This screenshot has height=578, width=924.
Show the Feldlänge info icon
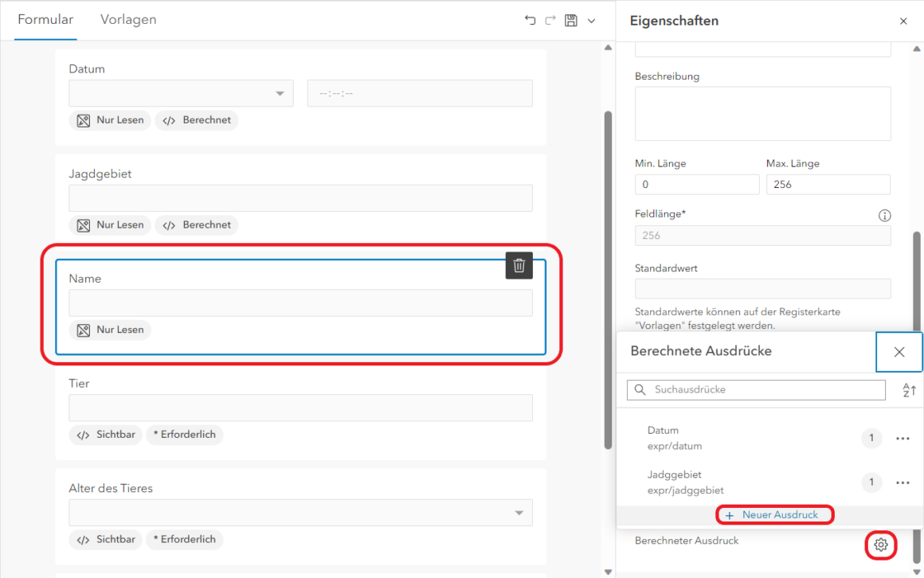[884, 216]
